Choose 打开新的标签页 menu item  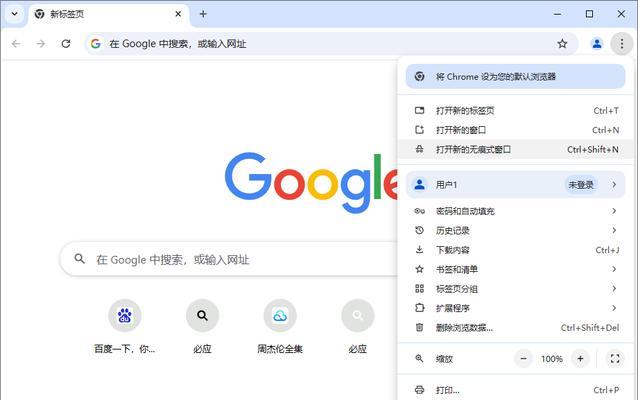(x=515, y=111)
